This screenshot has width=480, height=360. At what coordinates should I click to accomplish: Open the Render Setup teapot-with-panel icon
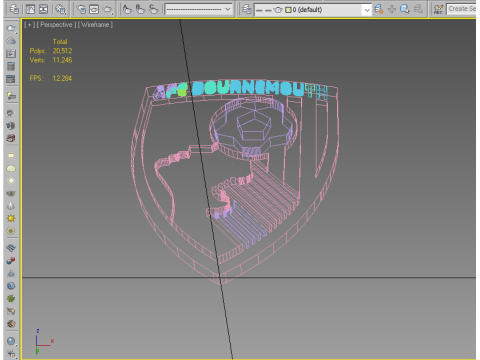point(81,9)
